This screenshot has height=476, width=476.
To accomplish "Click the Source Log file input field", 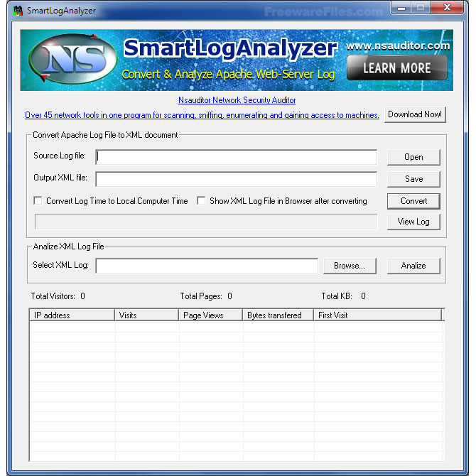I will pos(237,157).
